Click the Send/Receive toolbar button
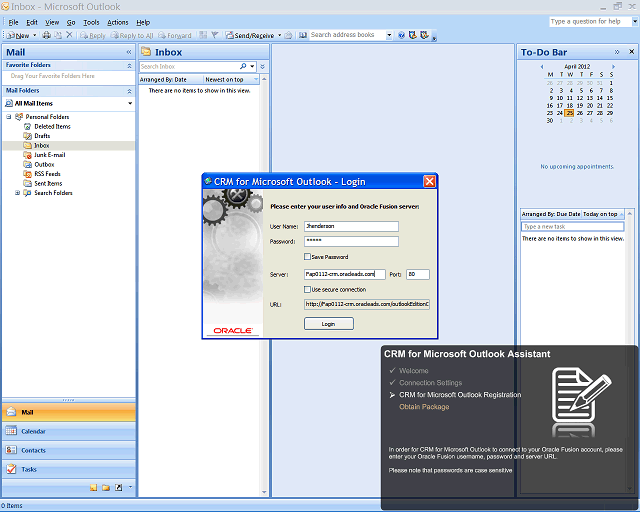Viewport: 640px width, 512px height. [250, 36]
